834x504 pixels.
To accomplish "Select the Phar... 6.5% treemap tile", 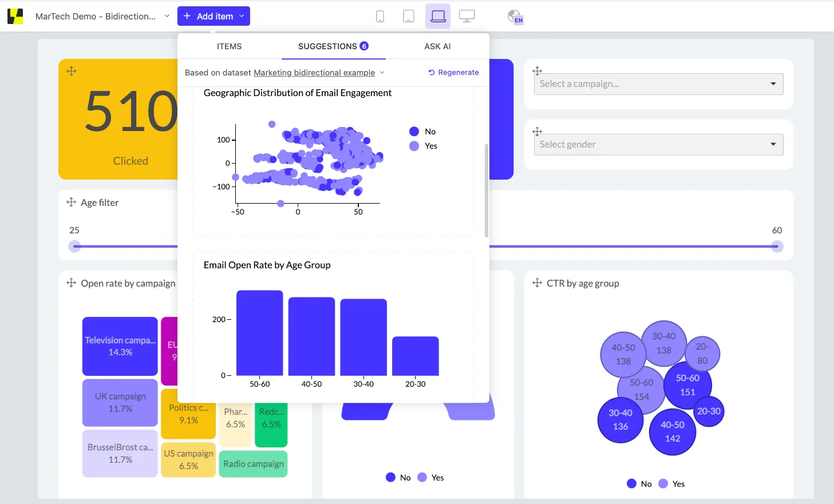I will pyautogui.click(x=235, y=424).
